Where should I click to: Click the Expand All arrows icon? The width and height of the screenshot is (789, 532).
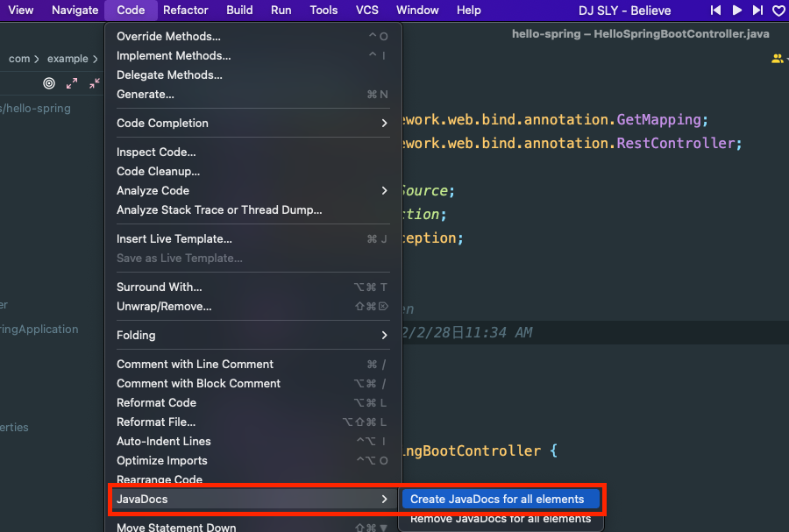72,83
